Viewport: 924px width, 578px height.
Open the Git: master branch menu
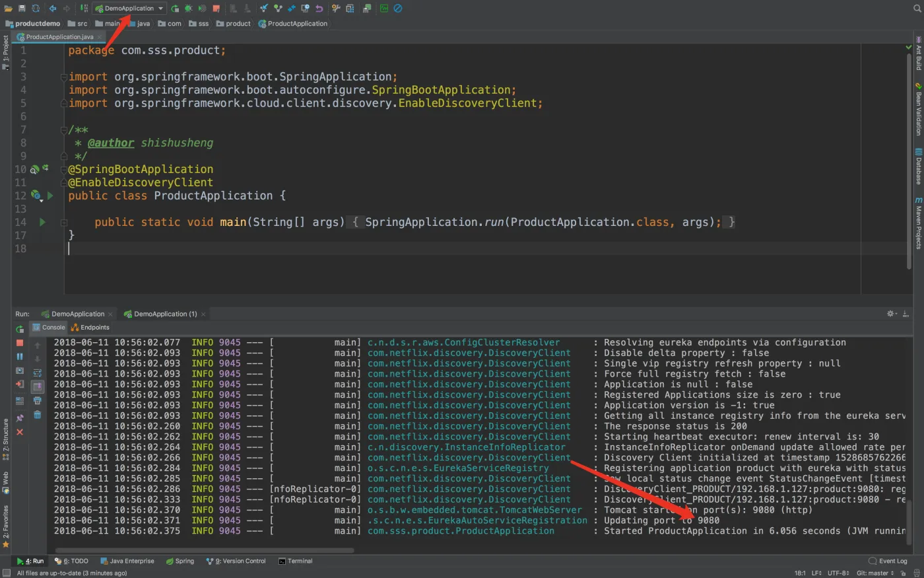pos(874,573)
